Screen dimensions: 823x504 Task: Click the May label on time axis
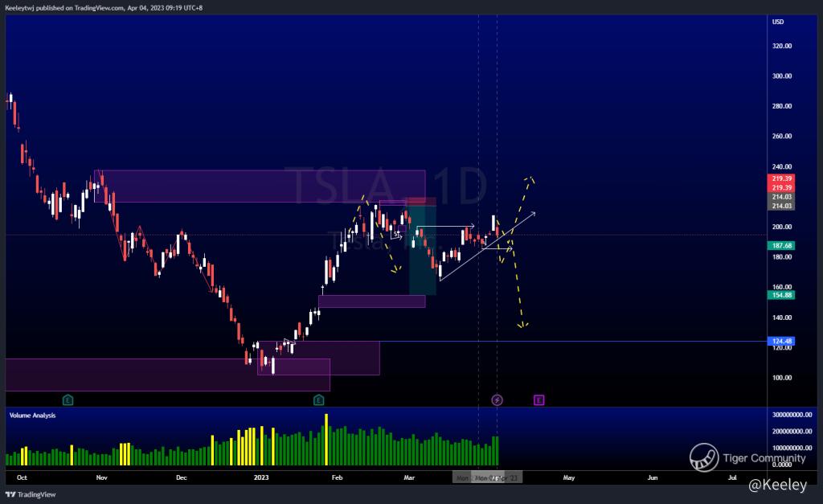(x=569, y=477)
